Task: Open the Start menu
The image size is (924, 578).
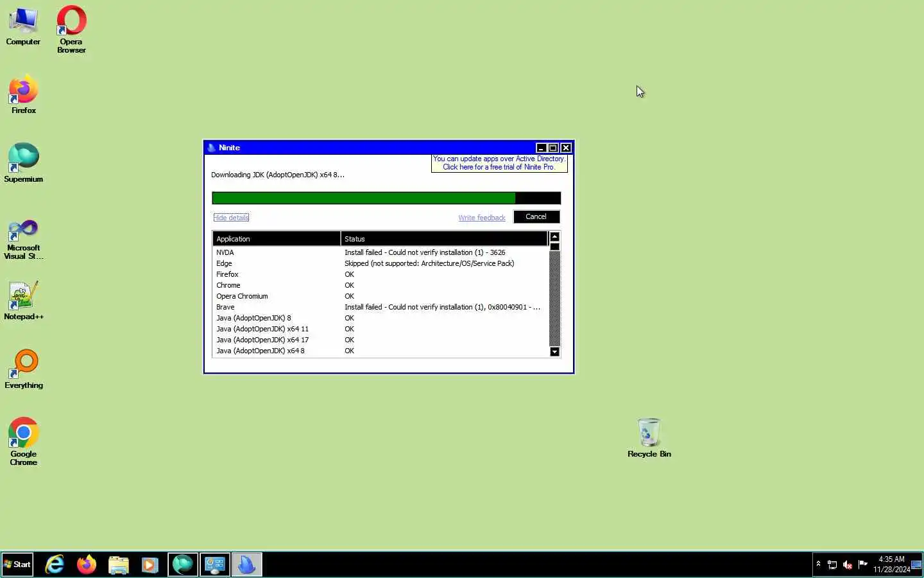Action: tap(17, 565)
